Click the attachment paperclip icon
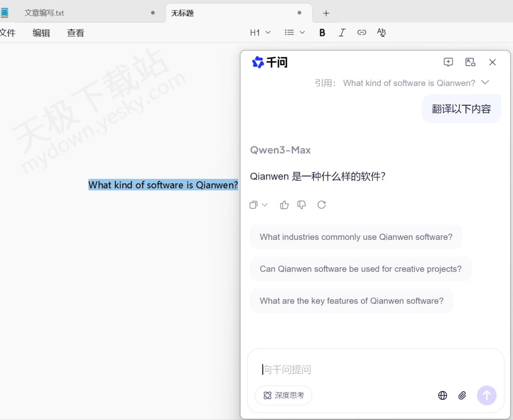 click(x=462, y=396)
